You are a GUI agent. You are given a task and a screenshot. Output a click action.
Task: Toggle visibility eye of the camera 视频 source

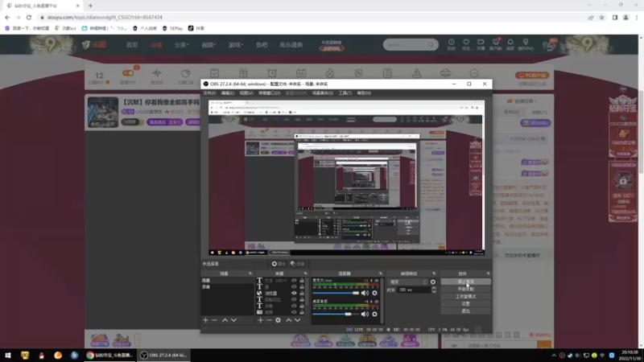click(294, 312)
